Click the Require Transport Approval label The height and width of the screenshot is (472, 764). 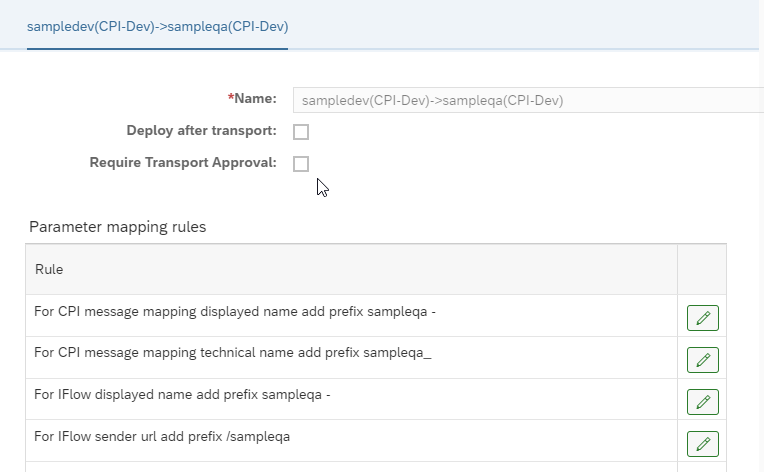(183, 163)
